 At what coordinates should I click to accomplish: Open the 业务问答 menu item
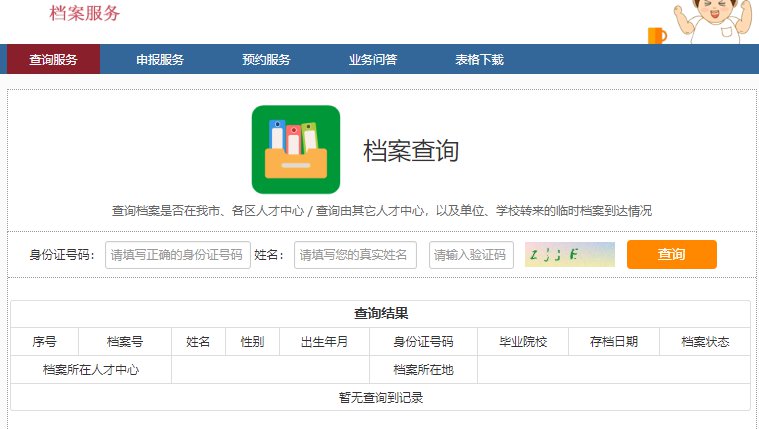pos(373,60)
